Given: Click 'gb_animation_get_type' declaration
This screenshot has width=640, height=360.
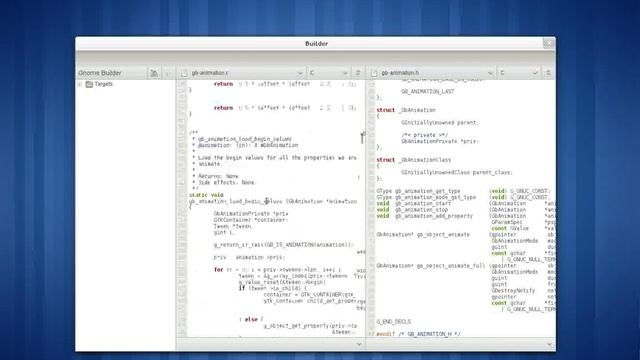Looking at the screenshot, I should 427,191.
